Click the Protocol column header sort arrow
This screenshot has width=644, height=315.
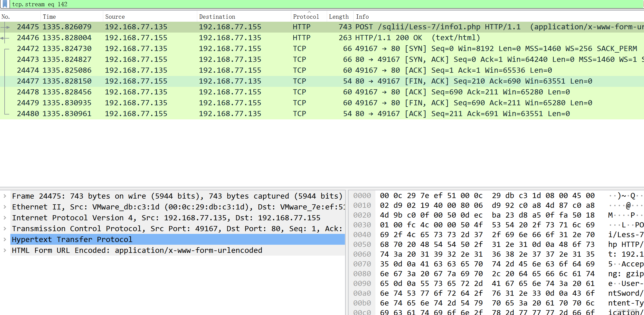pos(309,12)
